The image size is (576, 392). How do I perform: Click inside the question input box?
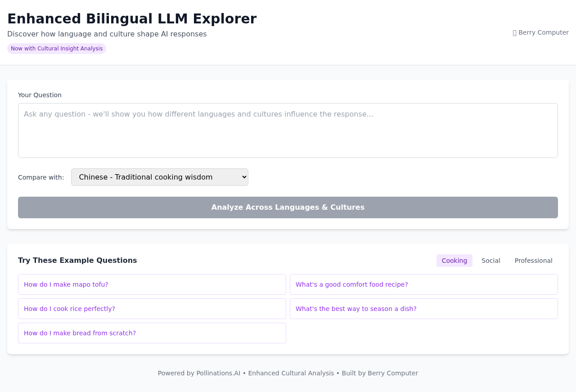tap(288, 131)
